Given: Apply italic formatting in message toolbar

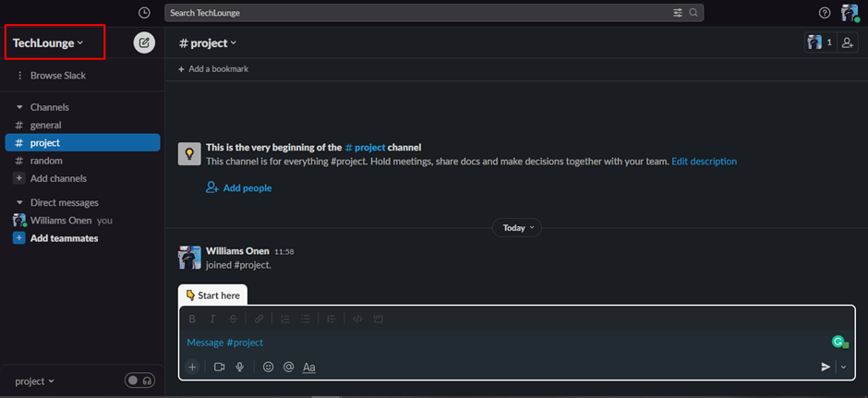Looking at the screenshot, I should tap(212, 319).
